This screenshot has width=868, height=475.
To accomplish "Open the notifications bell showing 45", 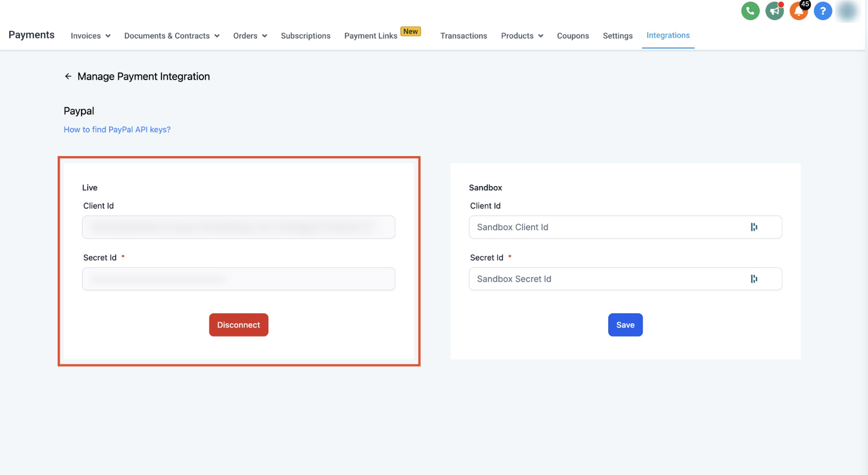I will point(799,11).
